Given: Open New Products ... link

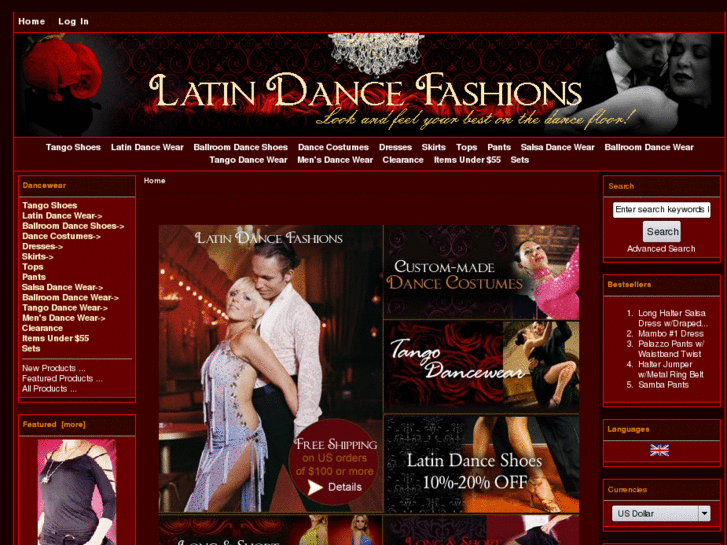Looking at the screenshot, I should tap(53, 368).
